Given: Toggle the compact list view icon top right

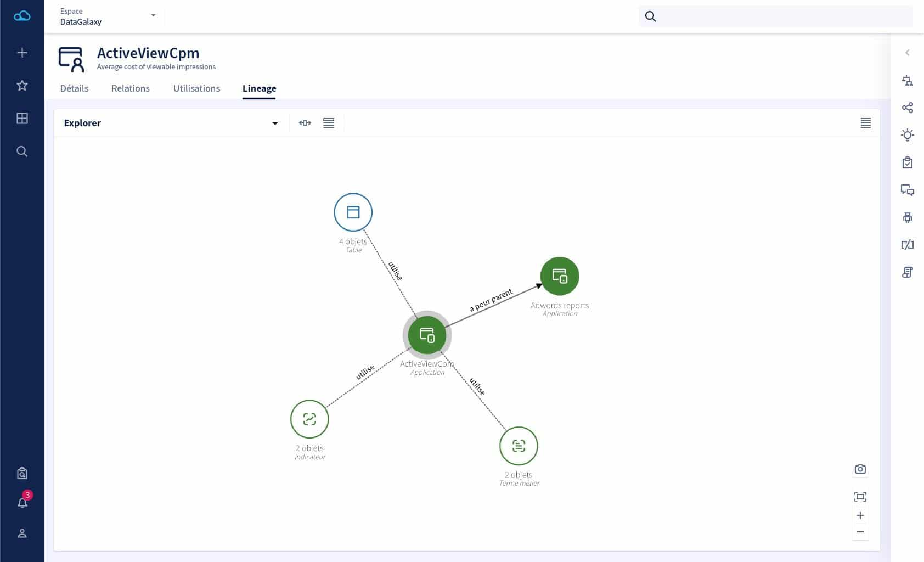Looking at the screenshot, I should (x=866, y=123).
